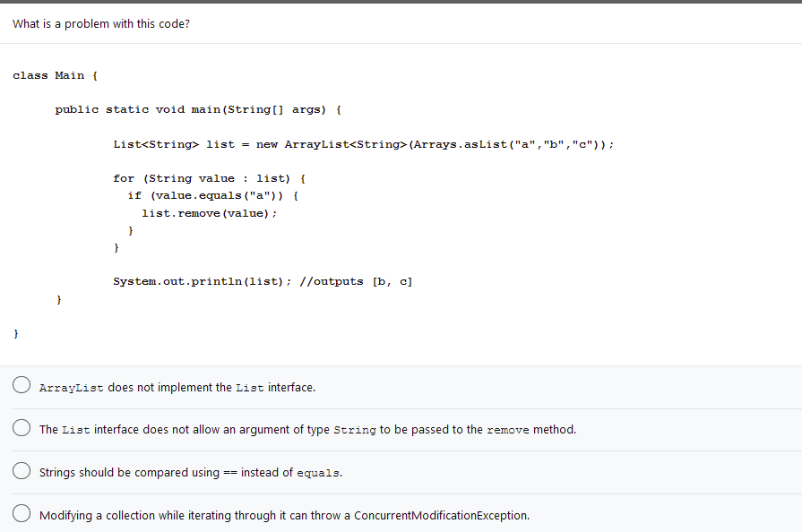Click the class Main declaration line
The image size is (802, 532).
[x=54, y=75]
